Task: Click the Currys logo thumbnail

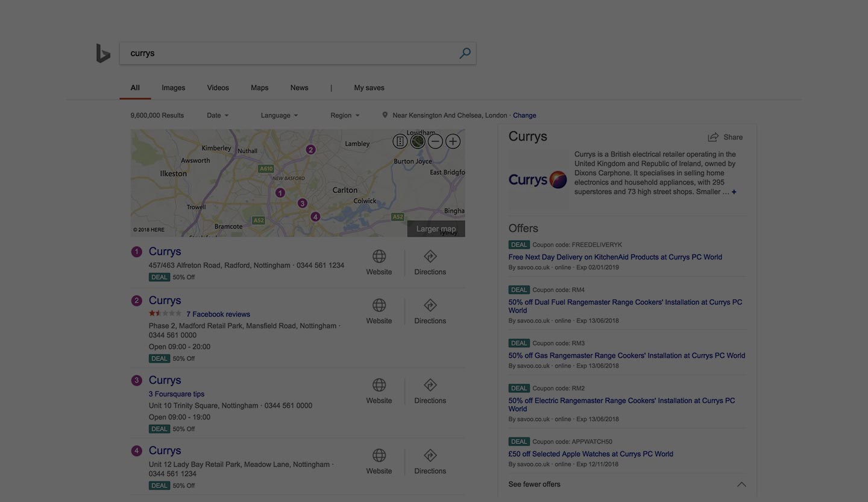Action: pyautogui.click(x=538, y=180)
